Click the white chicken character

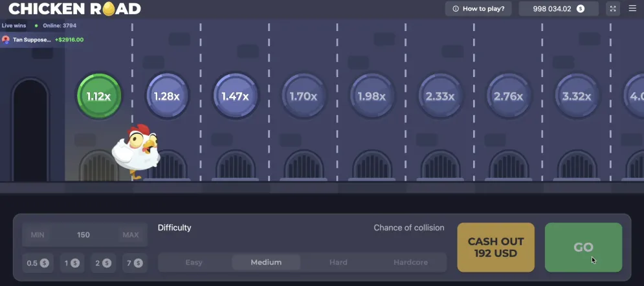(x=136, y=152)
